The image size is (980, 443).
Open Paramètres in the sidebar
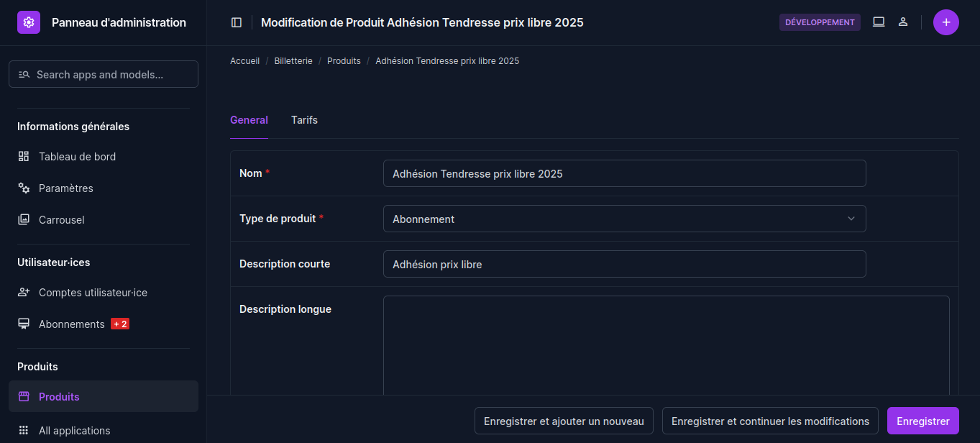click(65, 188)
